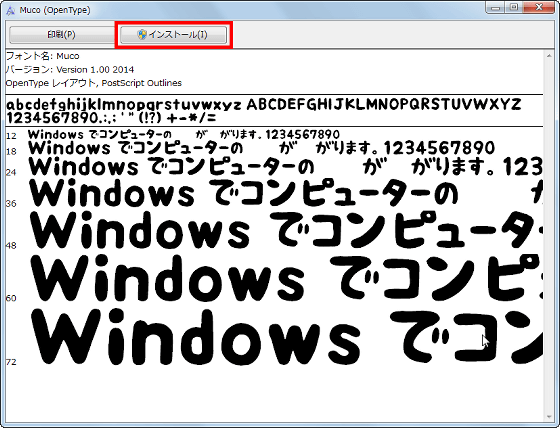Click the 60 point size label

pyautogui.click(x=11, y=298)
